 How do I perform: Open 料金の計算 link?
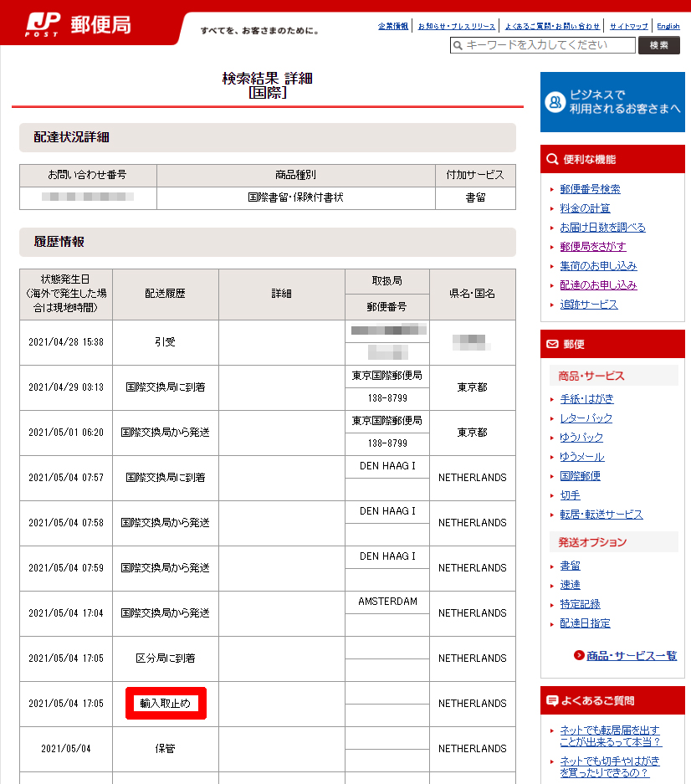585,208
